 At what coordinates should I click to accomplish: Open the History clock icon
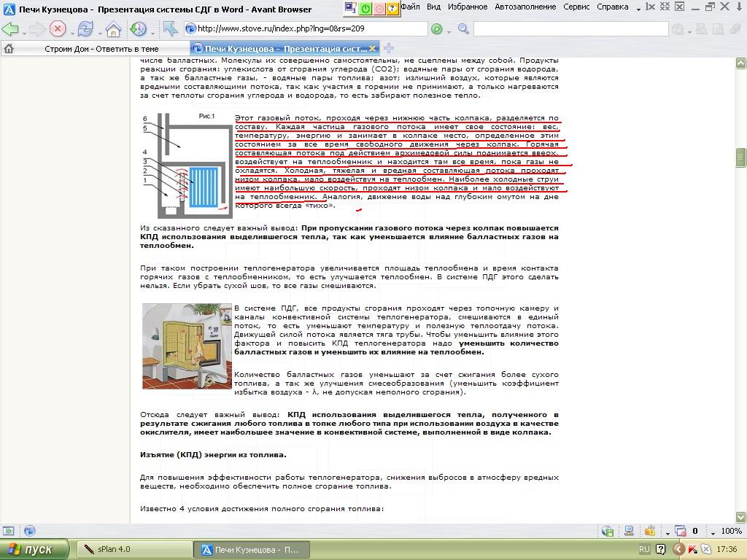138,29
